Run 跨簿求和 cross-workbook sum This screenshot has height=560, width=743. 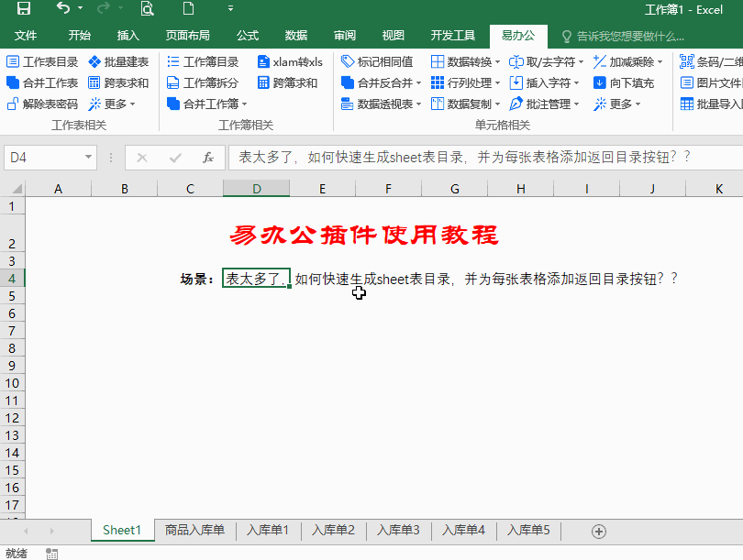pyautogui.click(x=287, y=82)
